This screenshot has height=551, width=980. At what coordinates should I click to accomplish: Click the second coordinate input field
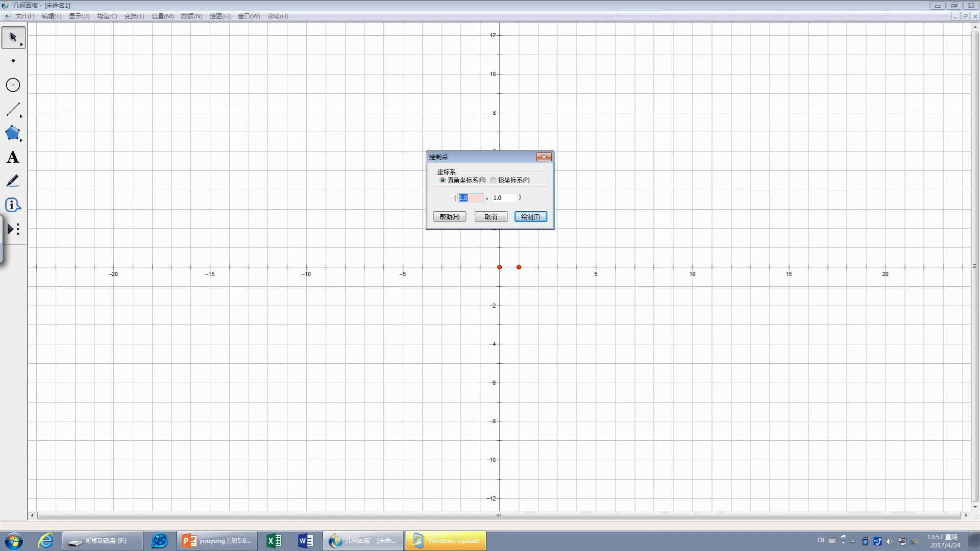[x=504, y=198]
